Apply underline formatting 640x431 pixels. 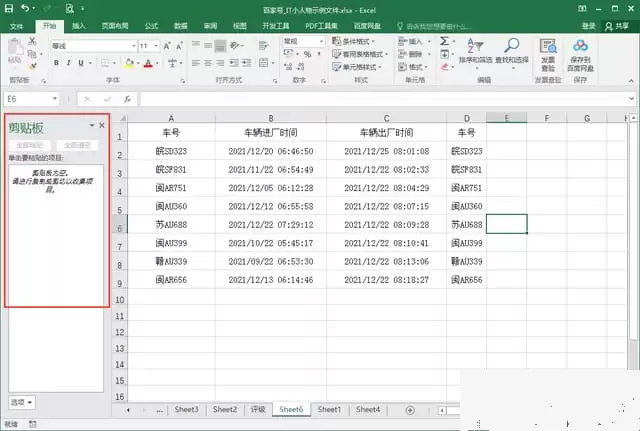click(81, 63)
